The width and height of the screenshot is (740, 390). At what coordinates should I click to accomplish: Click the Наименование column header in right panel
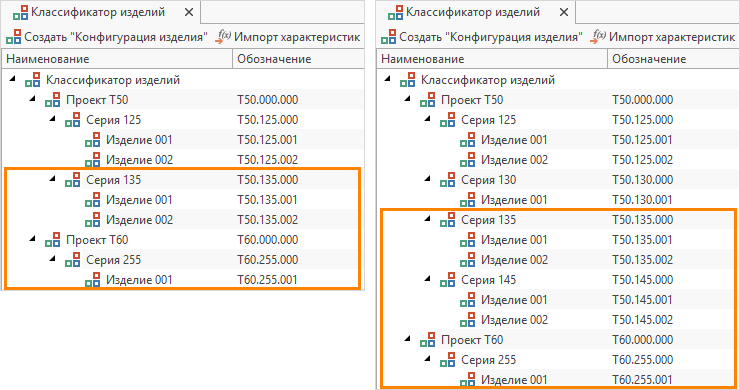click(492, 59)
